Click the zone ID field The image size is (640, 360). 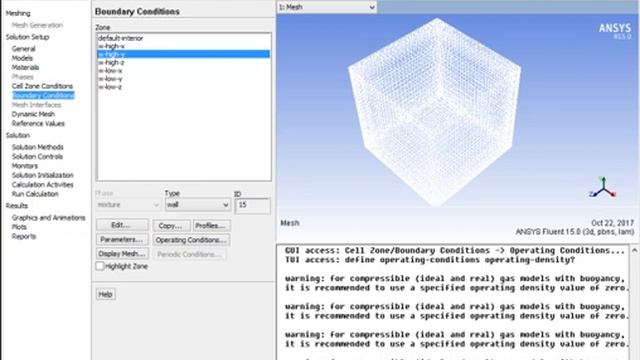pyautogui.click(x=252, y=205)
